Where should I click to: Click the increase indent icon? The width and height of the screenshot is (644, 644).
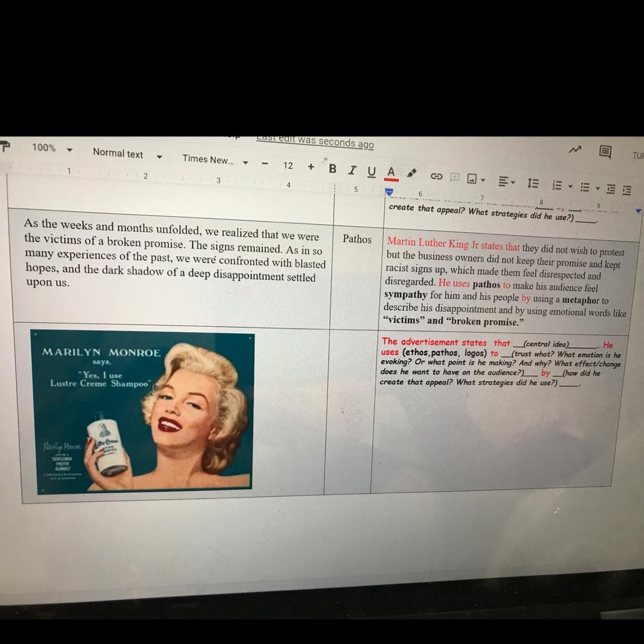click(627, 191)
